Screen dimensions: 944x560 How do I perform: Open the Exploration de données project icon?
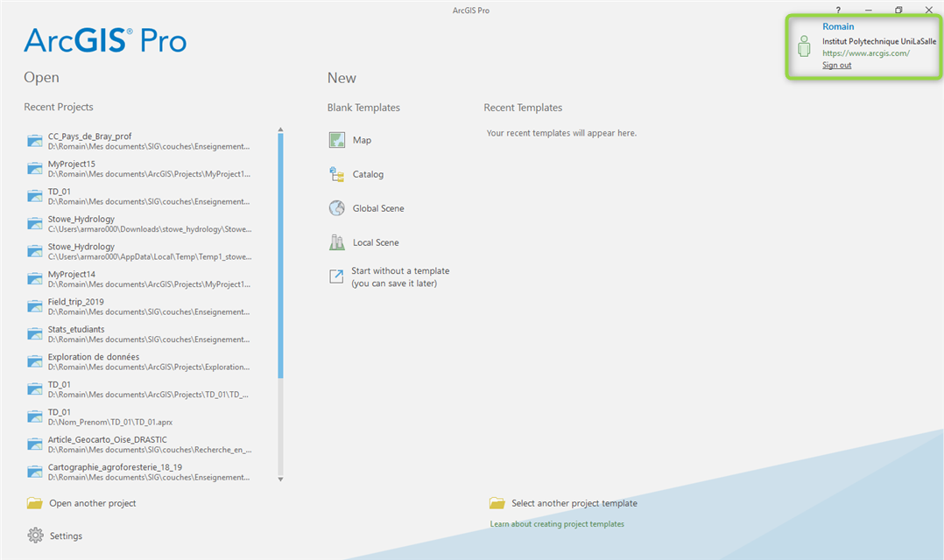[x=35, y=361]
